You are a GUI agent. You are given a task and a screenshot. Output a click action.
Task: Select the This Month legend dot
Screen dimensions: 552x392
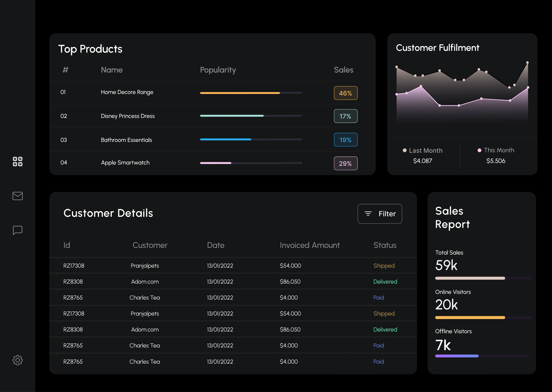click(479, 150)
